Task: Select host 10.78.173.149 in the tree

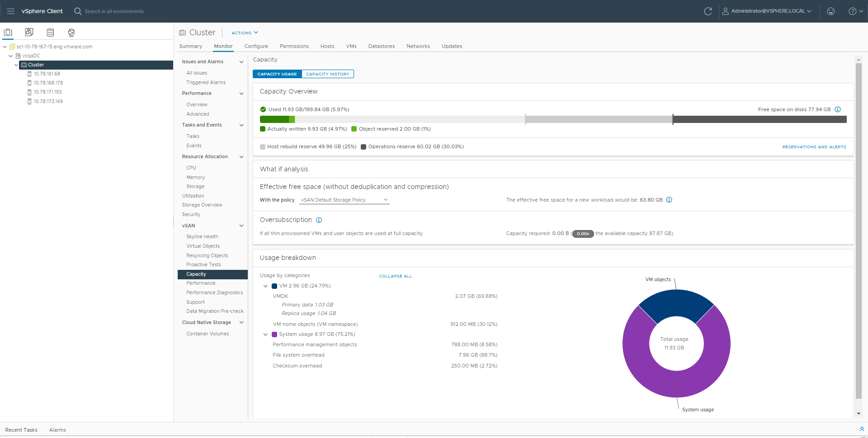Action: point(48,101)
